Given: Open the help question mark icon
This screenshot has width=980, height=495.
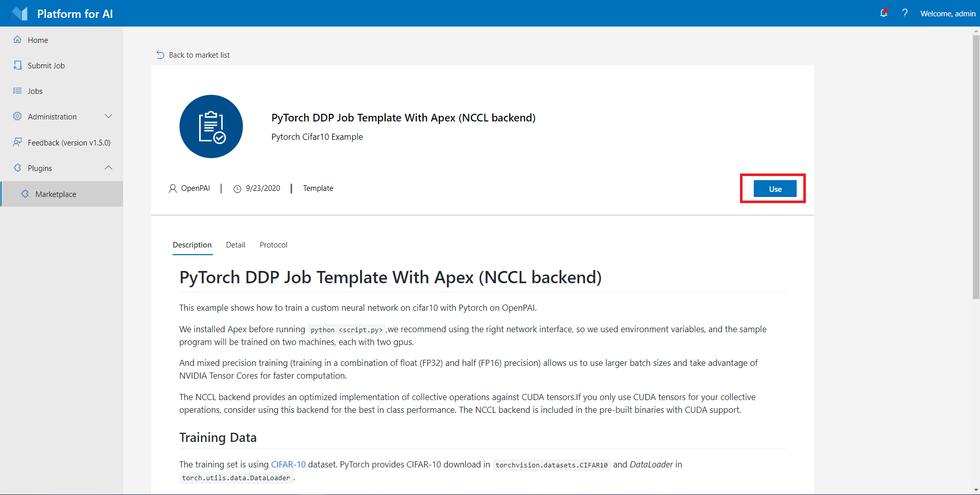Looking at the screenshot, I should pos(904,13).
